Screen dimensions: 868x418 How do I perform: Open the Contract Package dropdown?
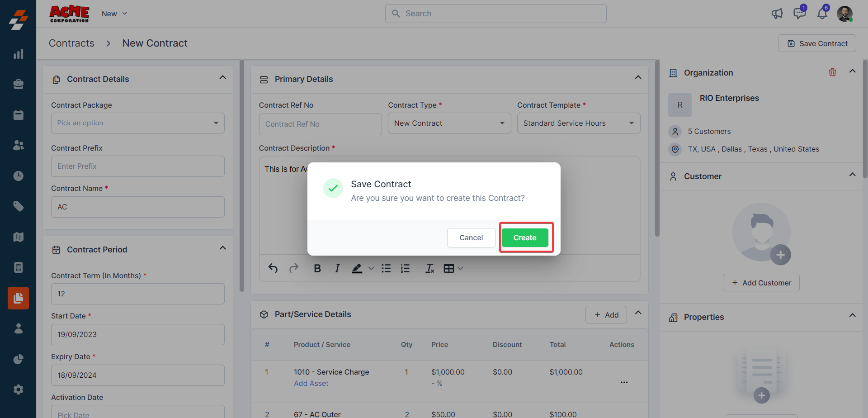(137, 123)
